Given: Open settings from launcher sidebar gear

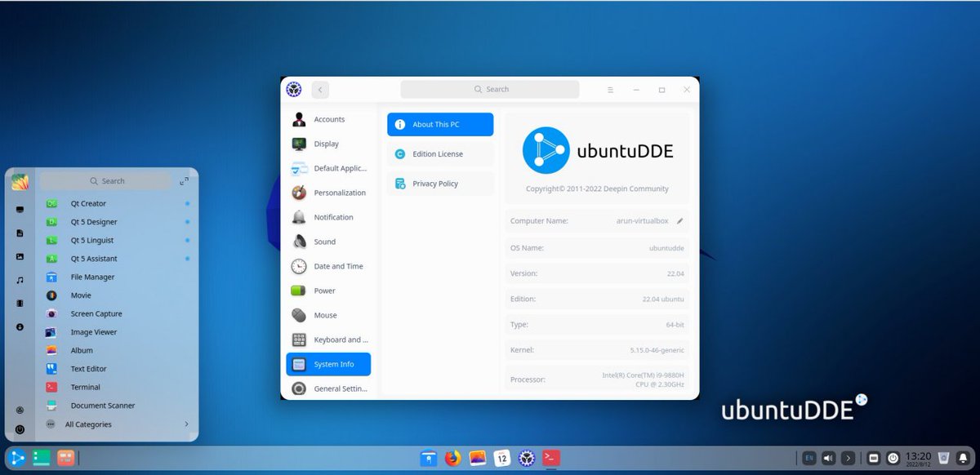Looking at the screenshot, I should [x=20, y=411].
